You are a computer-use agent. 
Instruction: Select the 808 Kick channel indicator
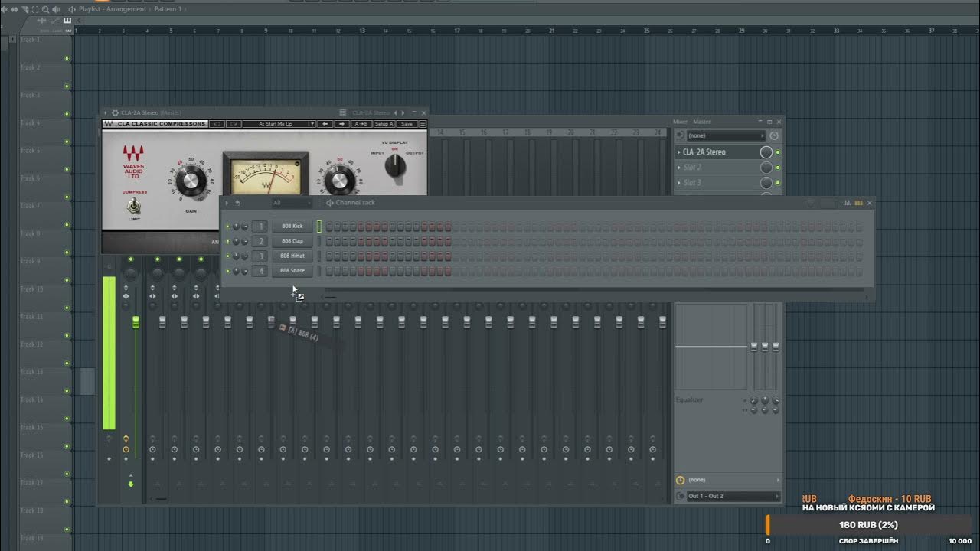319,227
